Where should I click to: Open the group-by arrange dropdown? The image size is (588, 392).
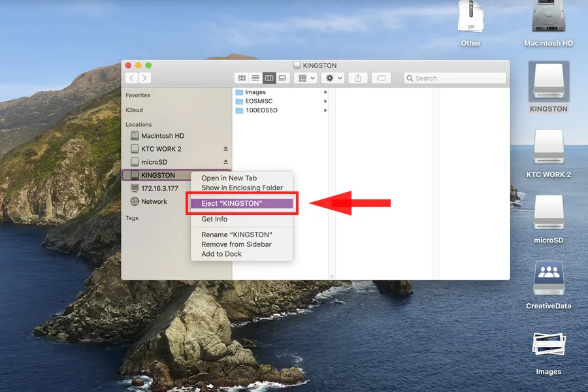point(305,78)
